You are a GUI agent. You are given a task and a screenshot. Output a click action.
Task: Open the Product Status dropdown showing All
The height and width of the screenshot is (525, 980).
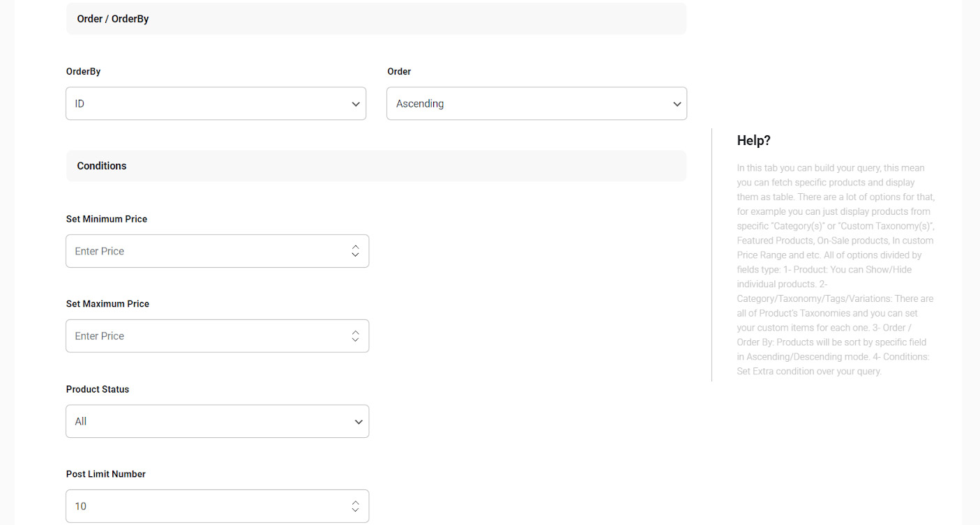[x=217, y=422]
